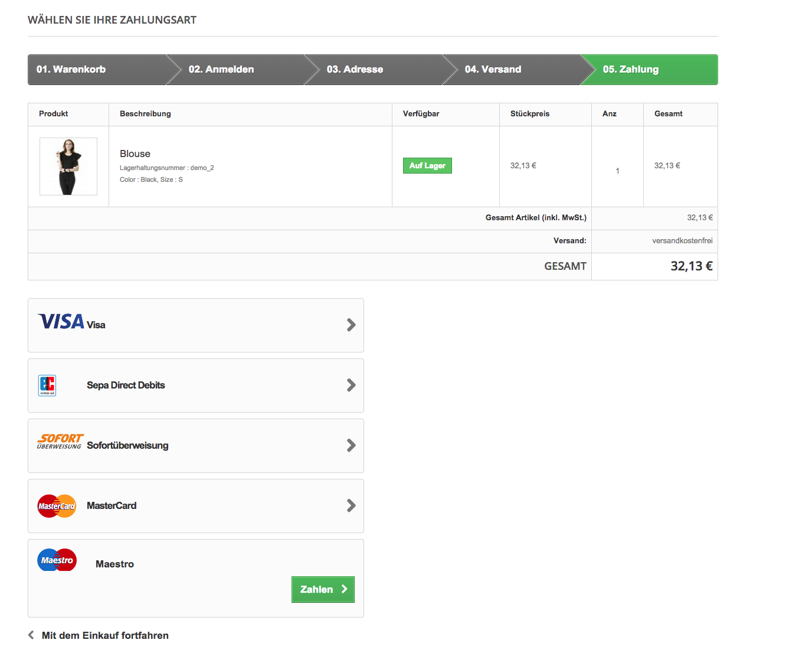Viewport: 812px width, 653px height.
Task: Expand the MasterCard chevron arrow
Action: coord(351,505)
